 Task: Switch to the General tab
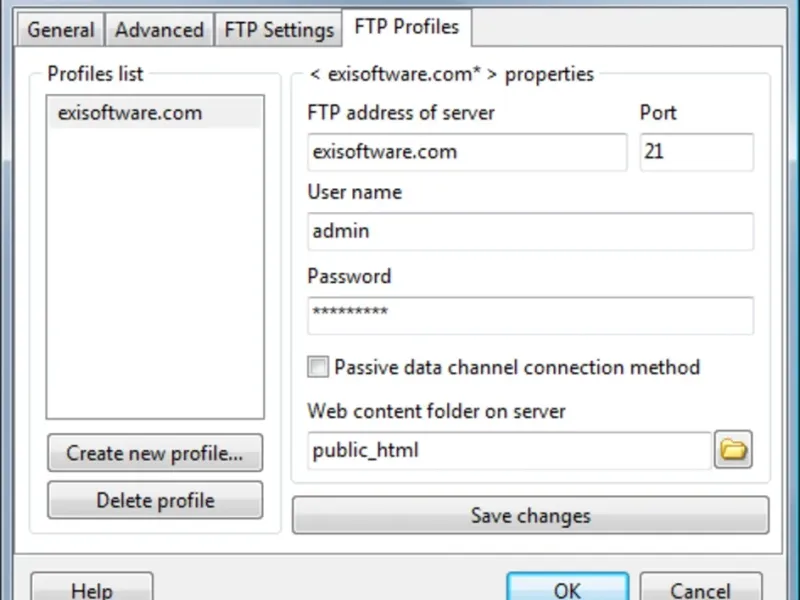61,30
